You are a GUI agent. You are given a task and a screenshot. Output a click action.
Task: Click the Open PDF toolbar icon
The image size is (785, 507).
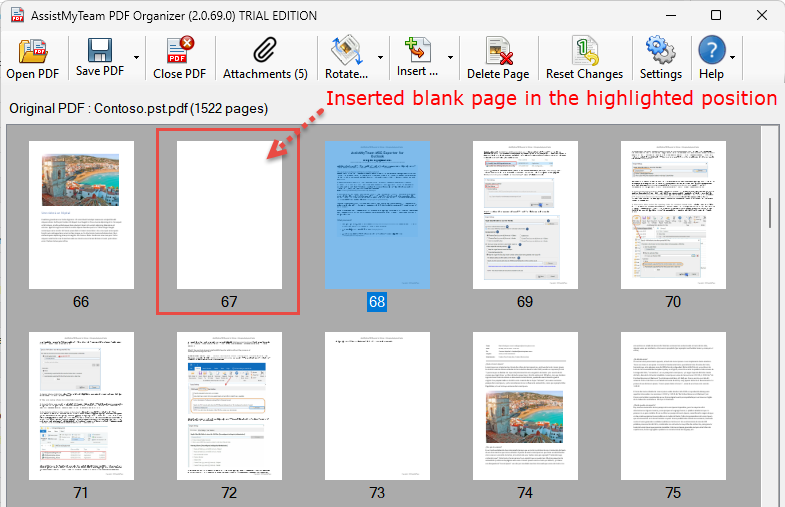(33, 50)
